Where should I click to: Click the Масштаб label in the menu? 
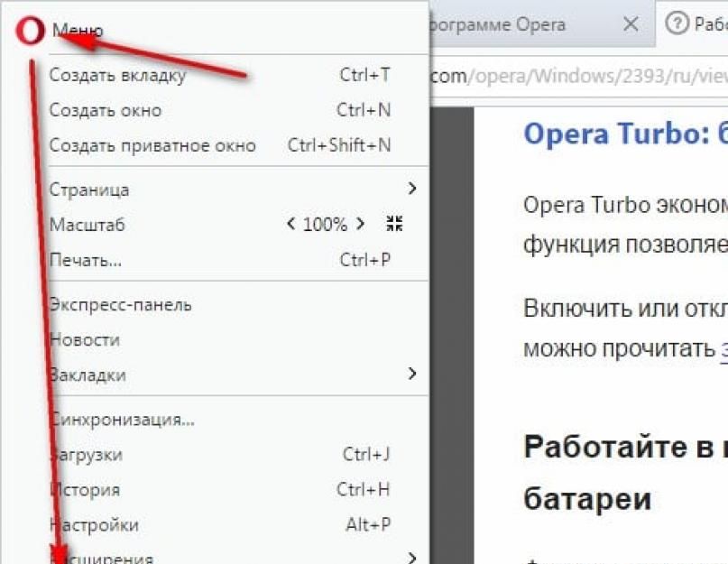pyautogui.click(x=88, y=225)
